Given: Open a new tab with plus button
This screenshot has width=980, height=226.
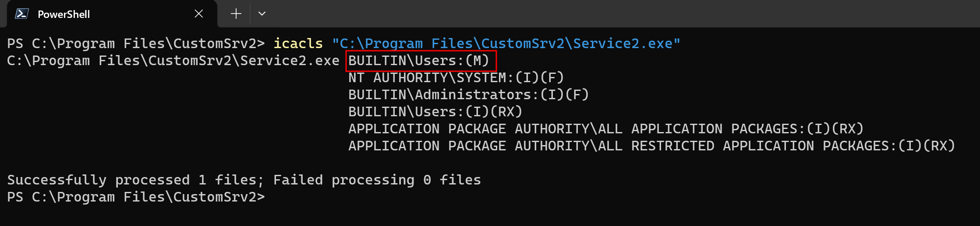Looking at the screenshot, I should coord(236,14).
